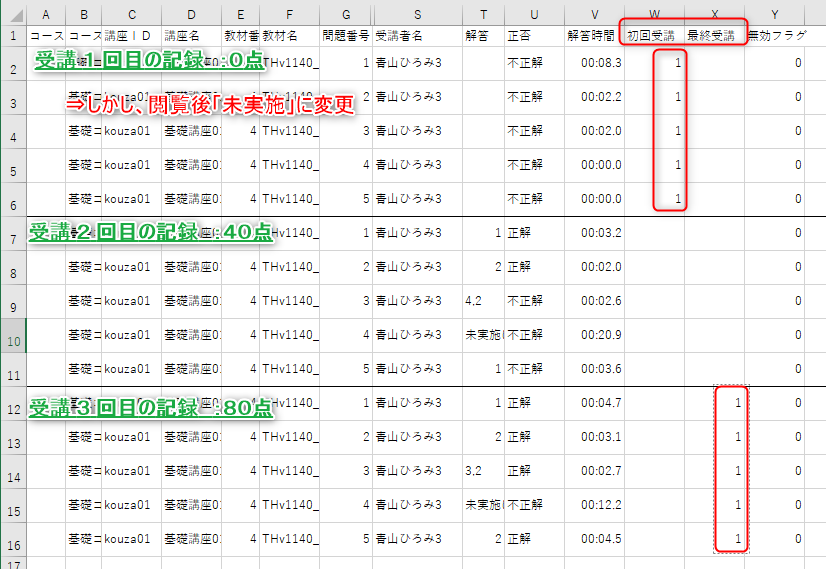
Task: Click the column S header letter
Action: (417, 13)
